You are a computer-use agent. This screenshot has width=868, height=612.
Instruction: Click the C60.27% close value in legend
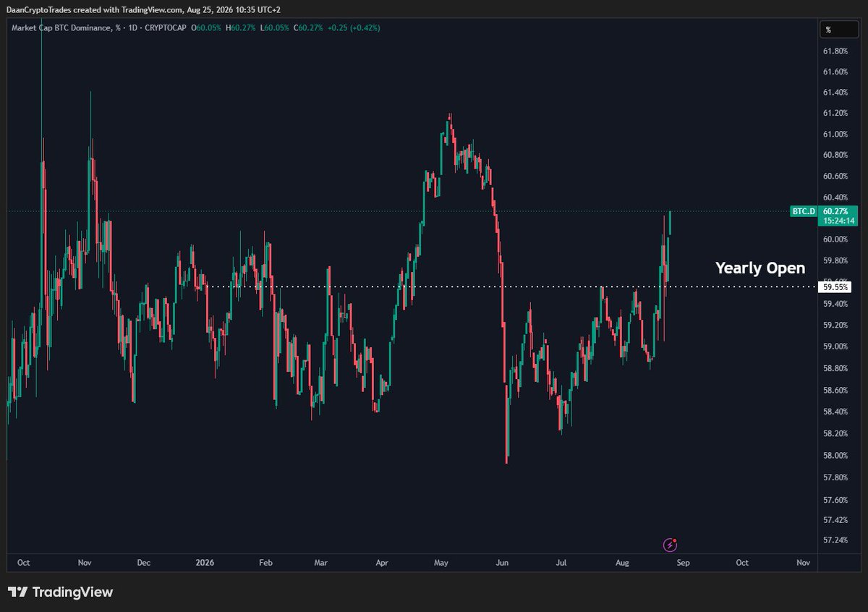[307, 27]
